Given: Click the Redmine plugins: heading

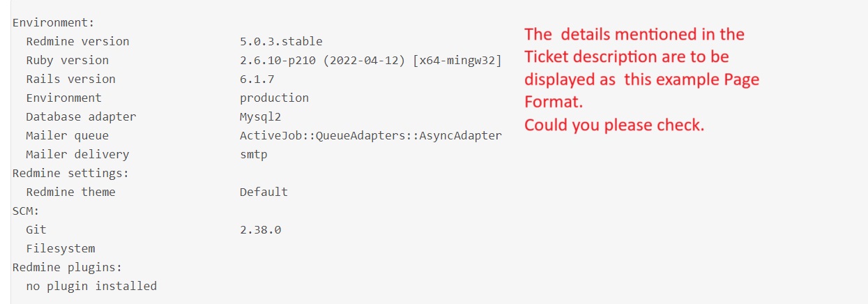Looking at the screenshot, I should 68,267.
